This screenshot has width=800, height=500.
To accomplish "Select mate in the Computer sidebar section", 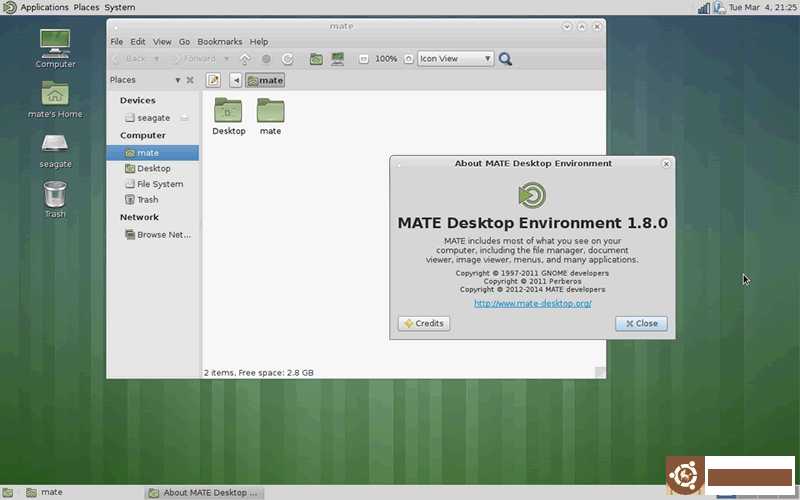I will click(x=153, y=153).
